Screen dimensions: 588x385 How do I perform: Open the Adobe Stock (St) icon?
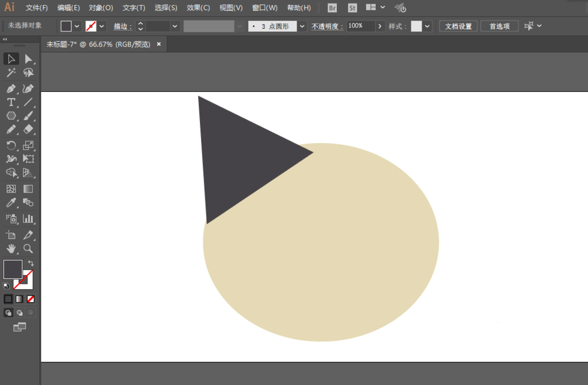[352, 8]
